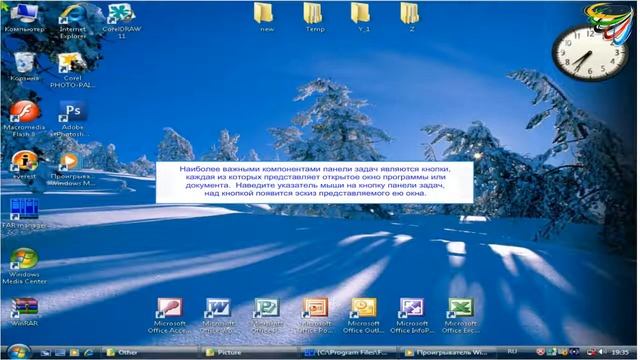Open the Temp folder

(x=315, y=17)
